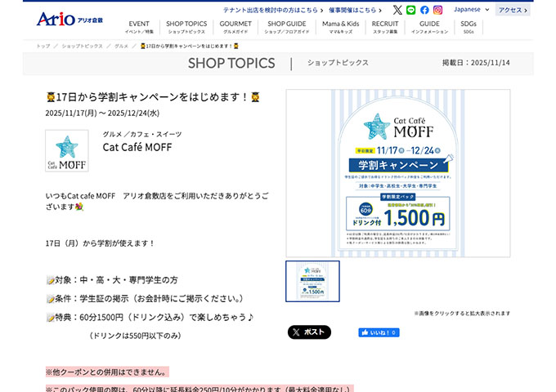
Task: Open the アクセス access link
Action: (513, 10)
